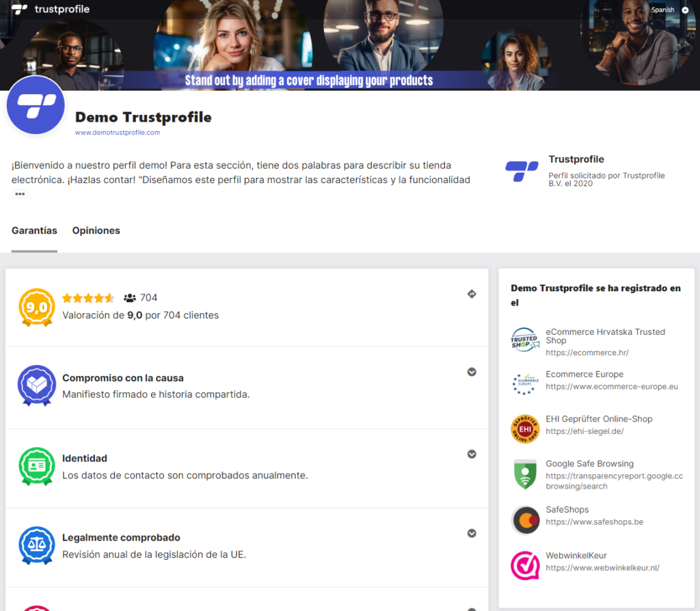Image resolution: width=700 pixels, height=611 pixels.
Task: Click the Google Safe Browsing shield icon
Action: [x=525, y=474]
